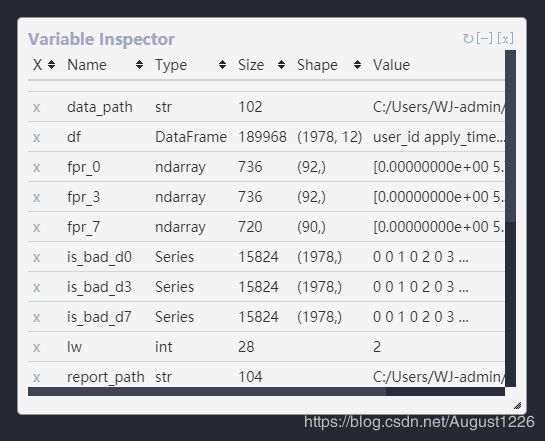Remove the fpr_7 variable with x
This screenshot has width=545, height=441.
click(x=36, y=227)
